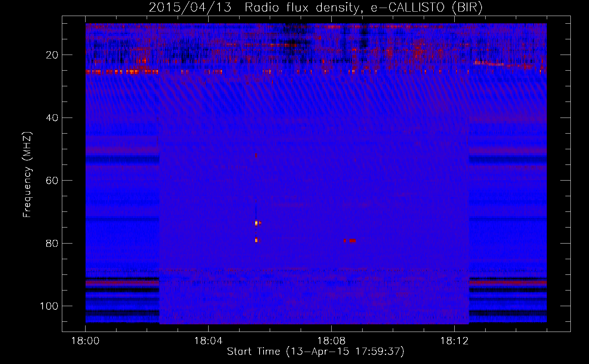The width and height of the screenshot is (589, 364).
Task: Click the '18:04' time tick label
Action: point(208,341)
